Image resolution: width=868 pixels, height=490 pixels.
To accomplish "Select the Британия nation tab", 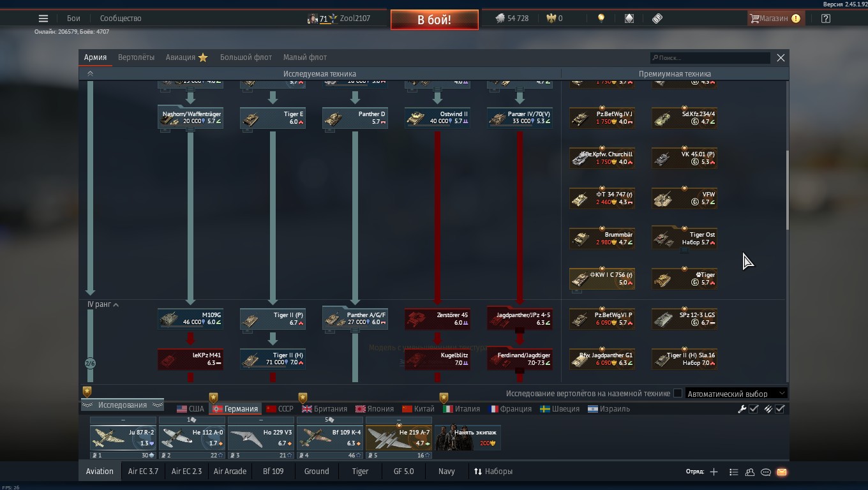I will (324, 409).
